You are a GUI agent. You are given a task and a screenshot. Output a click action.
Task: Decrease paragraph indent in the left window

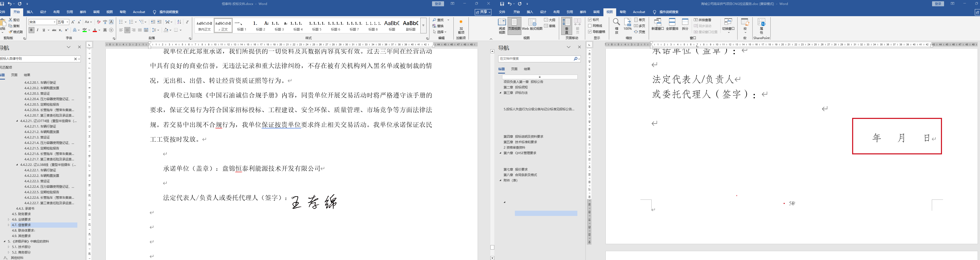(153, 22)
